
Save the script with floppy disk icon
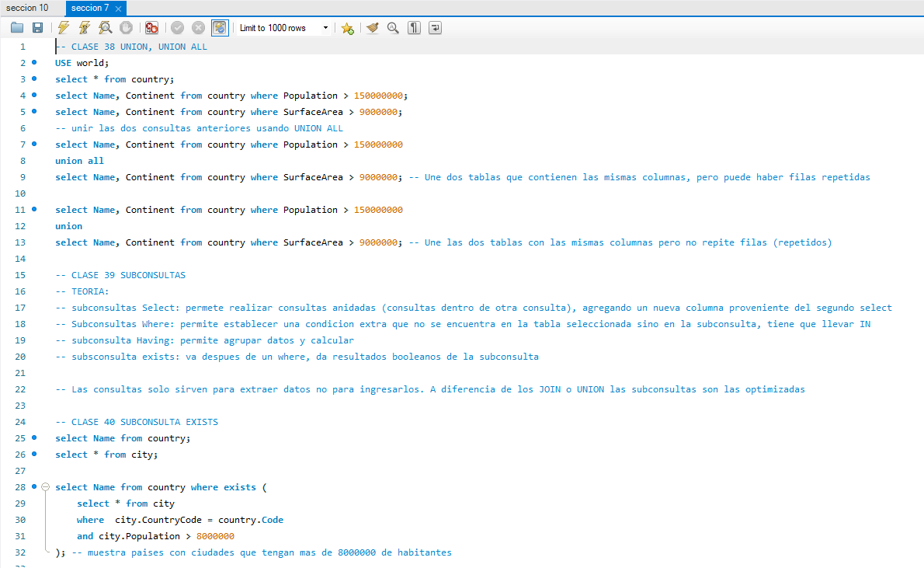click(x=38, y=28)
